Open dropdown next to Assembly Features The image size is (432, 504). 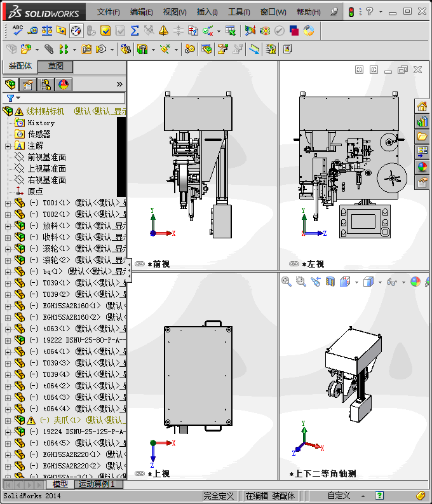coord(153,50)
